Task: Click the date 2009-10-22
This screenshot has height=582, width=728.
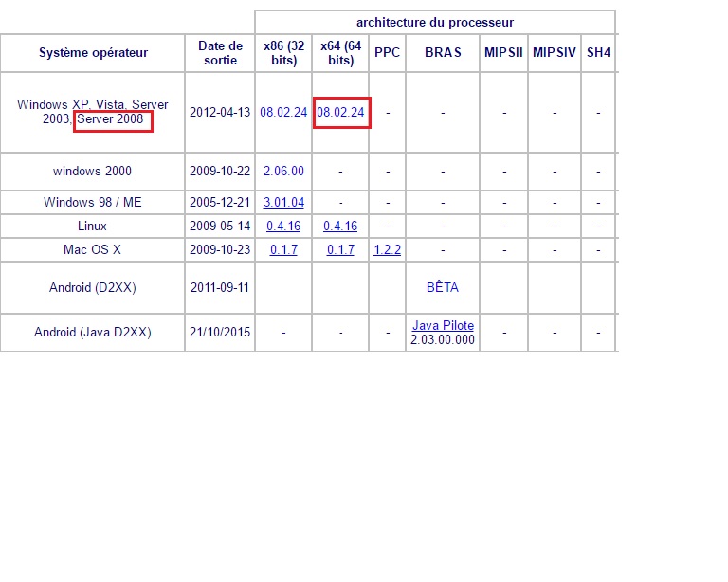Action: tap(220, 172)
